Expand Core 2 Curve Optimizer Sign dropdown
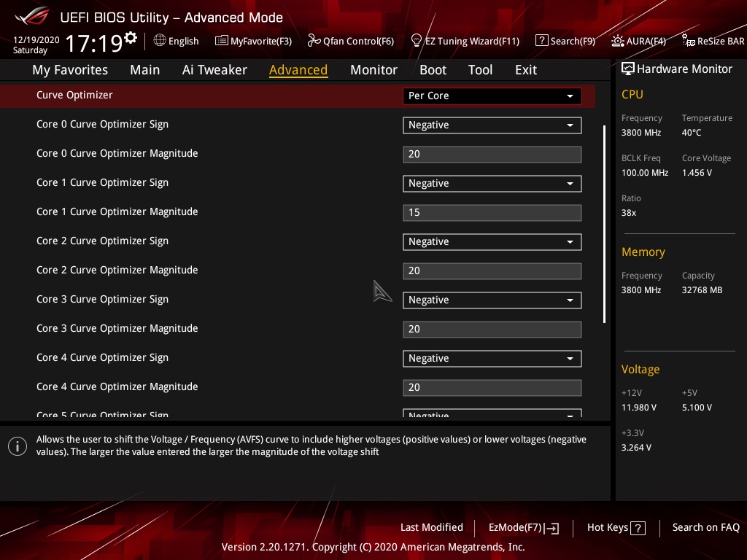This screenshot has width=747, height=560. pos(492,242)
